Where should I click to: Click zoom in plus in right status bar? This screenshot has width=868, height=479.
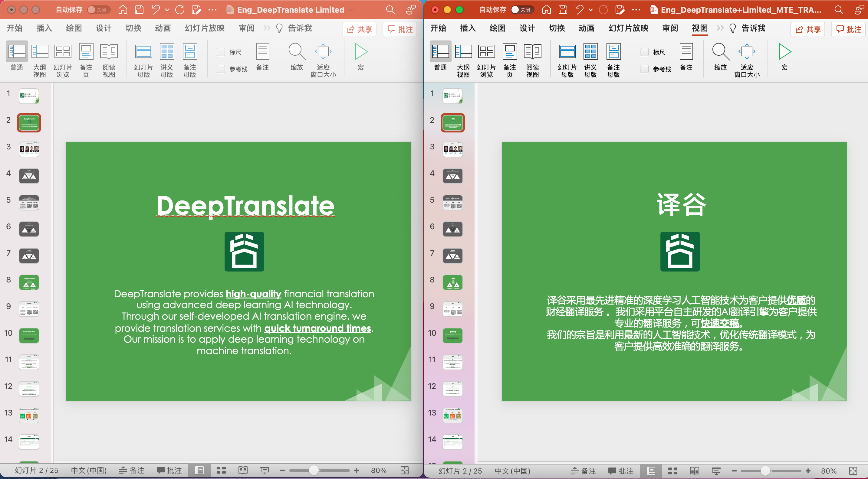tap(808, 470)
